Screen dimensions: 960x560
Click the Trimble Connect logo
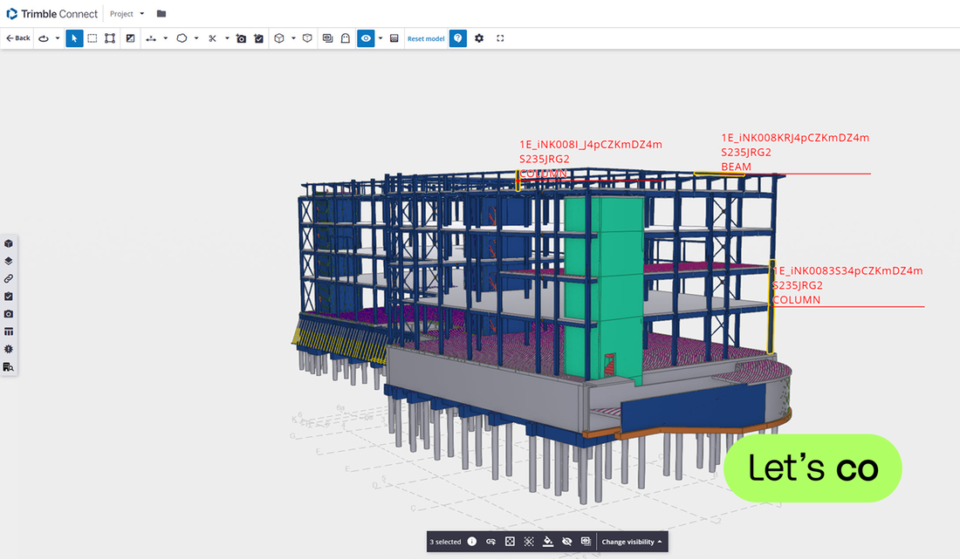tap(52, 13)
